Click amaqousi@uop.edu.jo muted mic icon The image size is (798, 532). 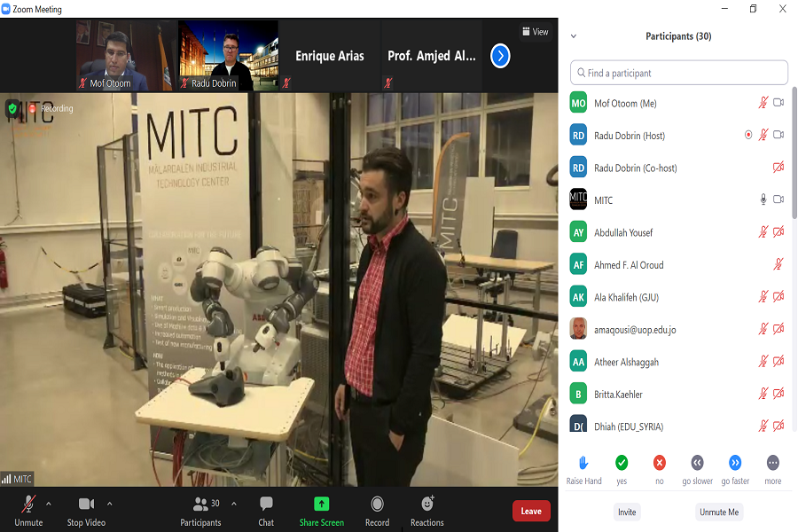coord(763,329)
